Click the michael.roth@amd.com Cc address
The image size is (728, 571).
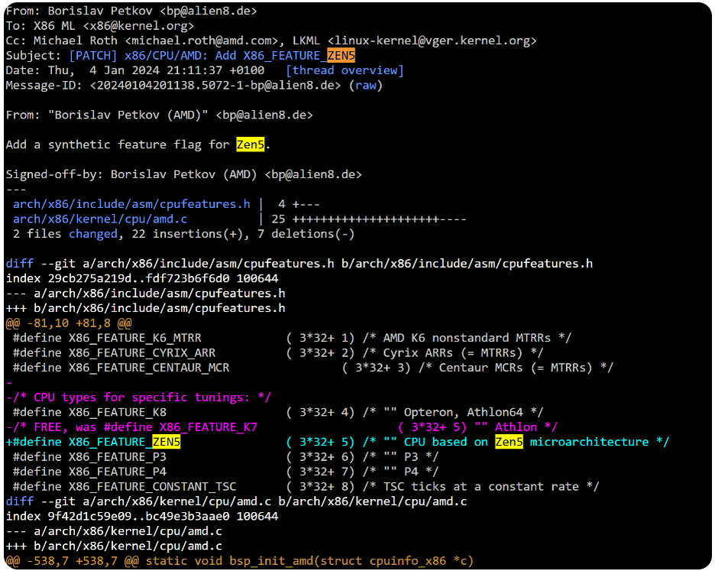point(202,41)
